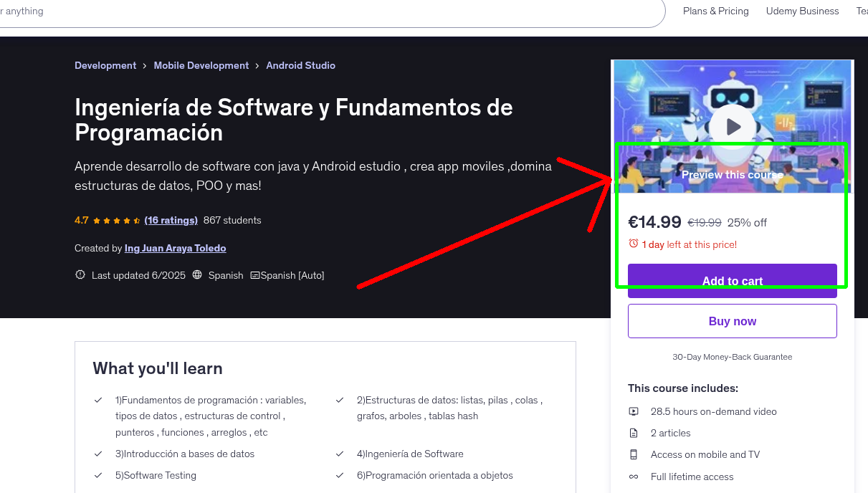Click the articles document icon
The height and width of the screenshot is (493, 868).
634,433
